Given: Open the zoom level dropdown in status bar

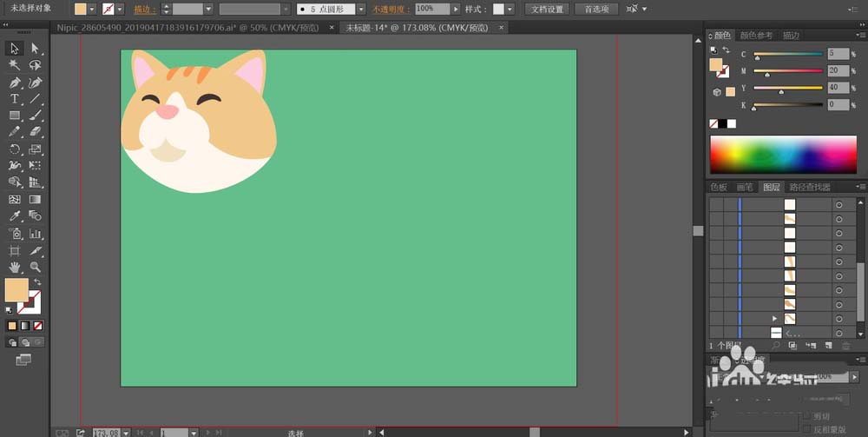Looking at the screenshot, I should [126, 432].
